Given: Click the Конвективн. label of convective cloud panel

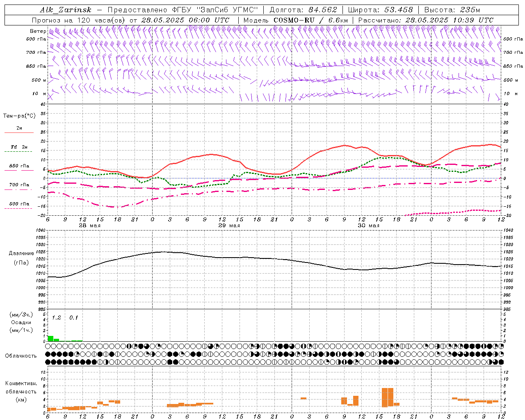Looking at the screenshot, I should [21, 383].
